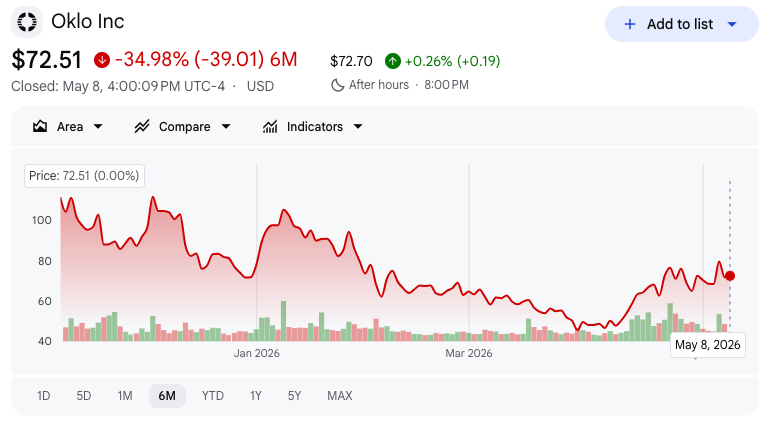
Task: Click the Oklo Inc company logo icon
Action: pos(27,22)
